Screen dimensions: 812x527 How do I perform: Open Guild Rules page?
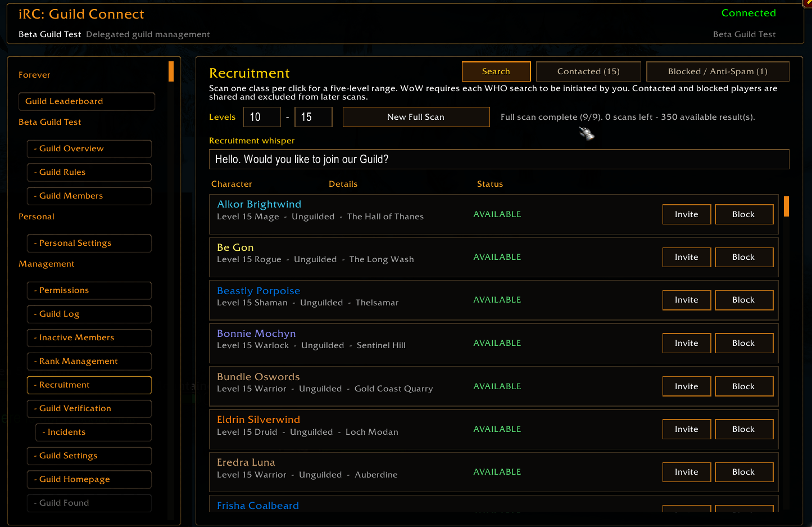click(89, 172)
